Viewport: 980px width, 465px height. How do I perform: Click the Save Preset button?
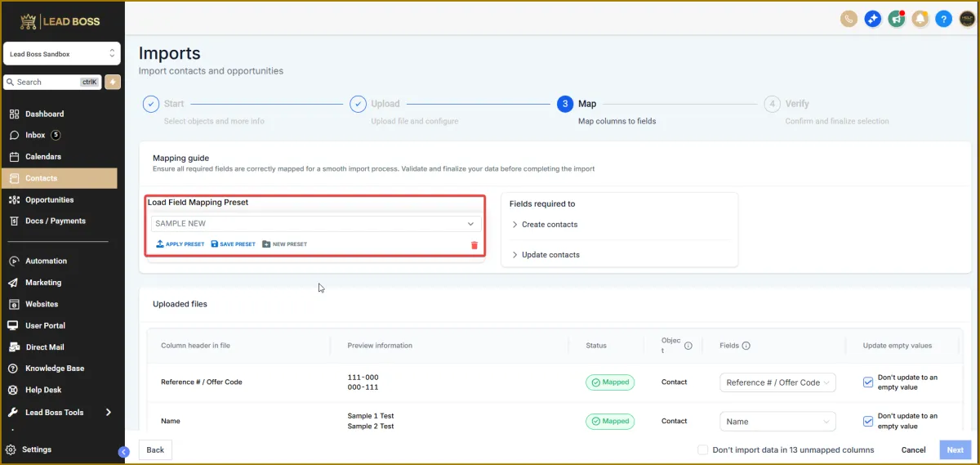233,244
